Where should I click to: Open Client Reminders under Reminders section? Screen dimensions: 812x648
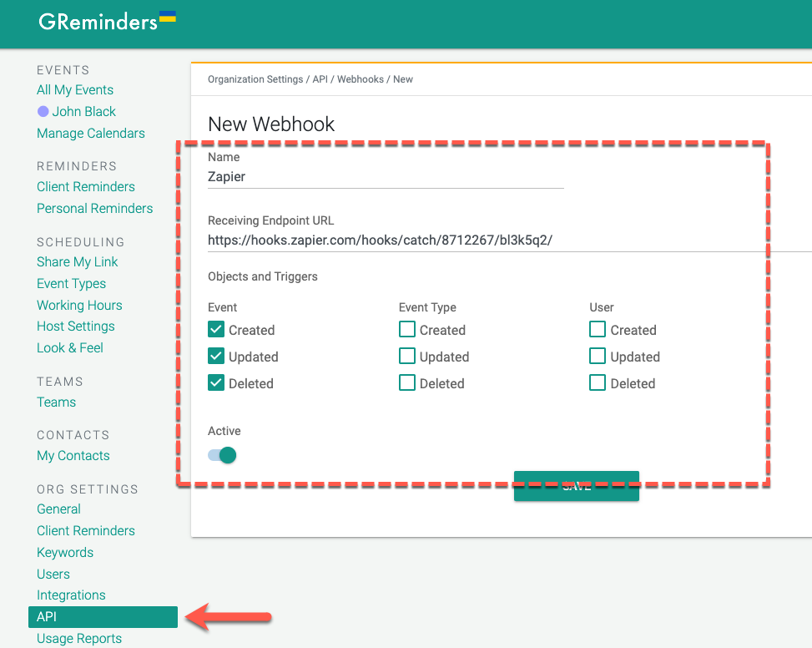pos(86,186)
